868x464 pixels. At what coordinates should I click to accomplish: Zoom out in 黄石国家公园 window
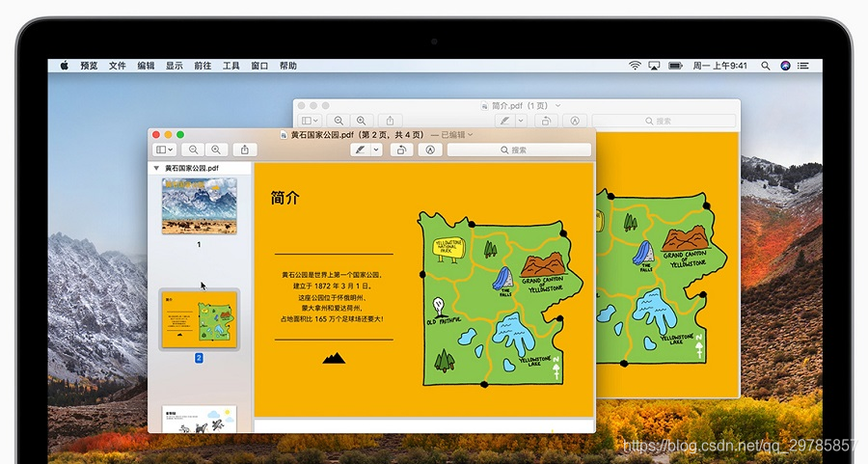coord(193,150)
